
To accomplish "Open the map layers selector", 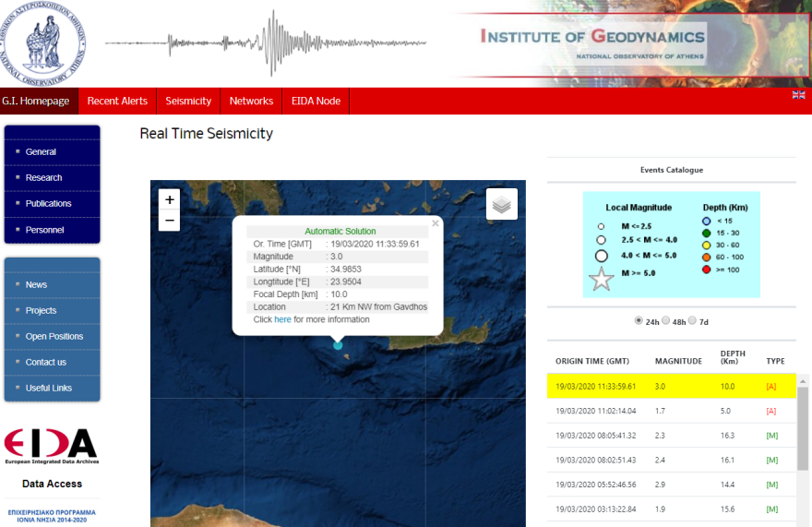I will click(502, 204).
